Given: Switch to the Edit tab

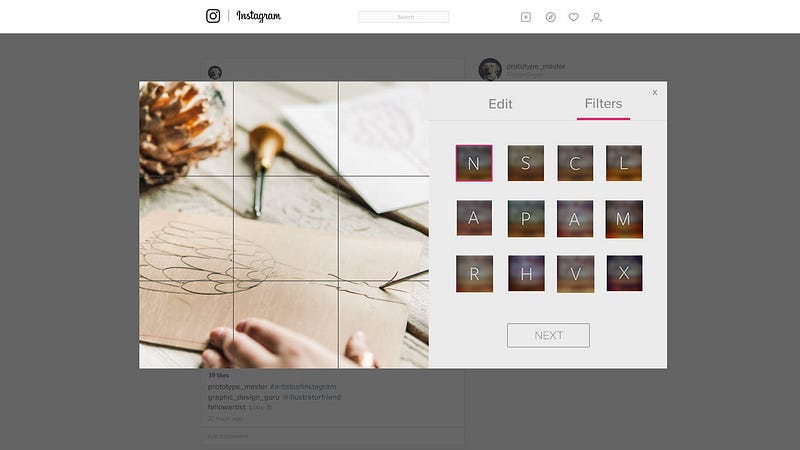Looking at the screenshot, I should click(500, 104).
